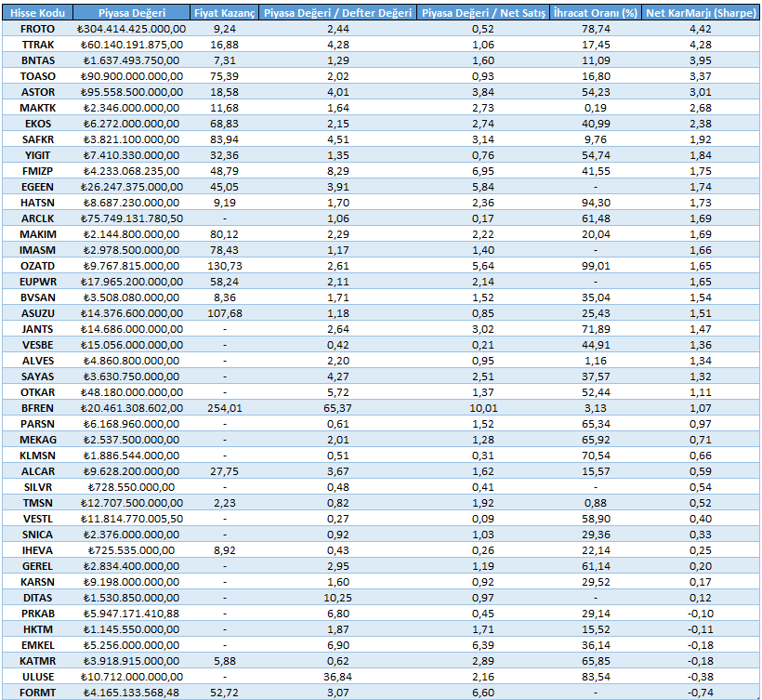The width and height of the screenshot is (762, 700).
Task: Select the ASTOR ticker cell
Action: pos(37,92)
